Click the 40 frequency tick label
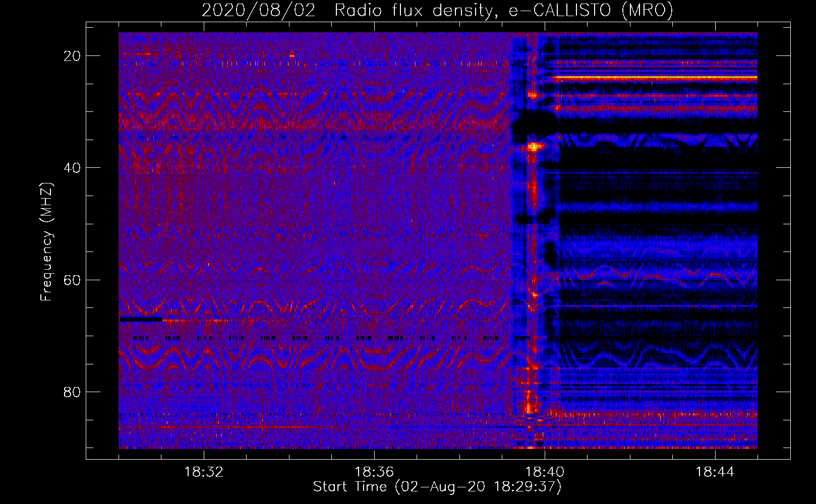This screenshot has height=504, width=816. point(72,168)
